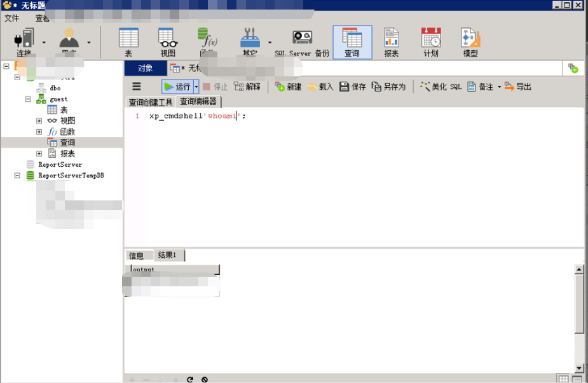Switch to Query Editor (查询编辑器) tab
This screenshot has height=383, width=588.
(198, 101)
